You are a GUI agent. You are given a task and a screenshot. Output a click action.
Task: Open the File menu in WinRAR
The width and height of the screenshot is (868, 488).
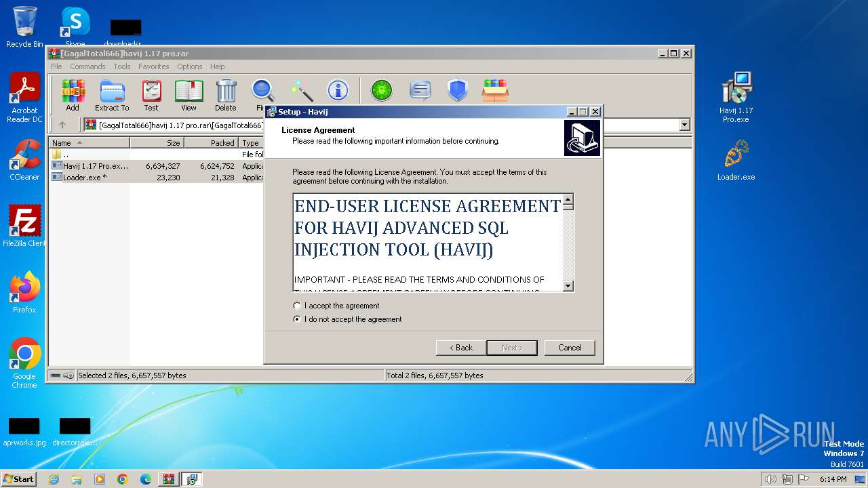(56, 66)
